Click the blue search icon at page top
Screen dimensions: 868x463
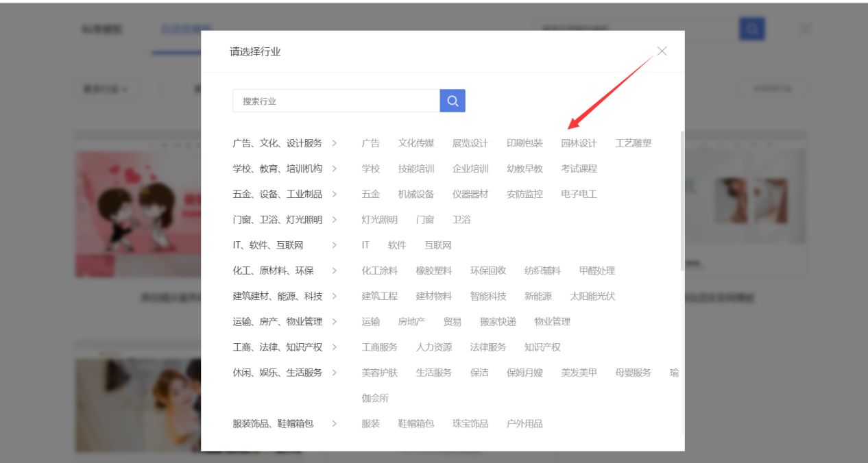click(751, 28)
